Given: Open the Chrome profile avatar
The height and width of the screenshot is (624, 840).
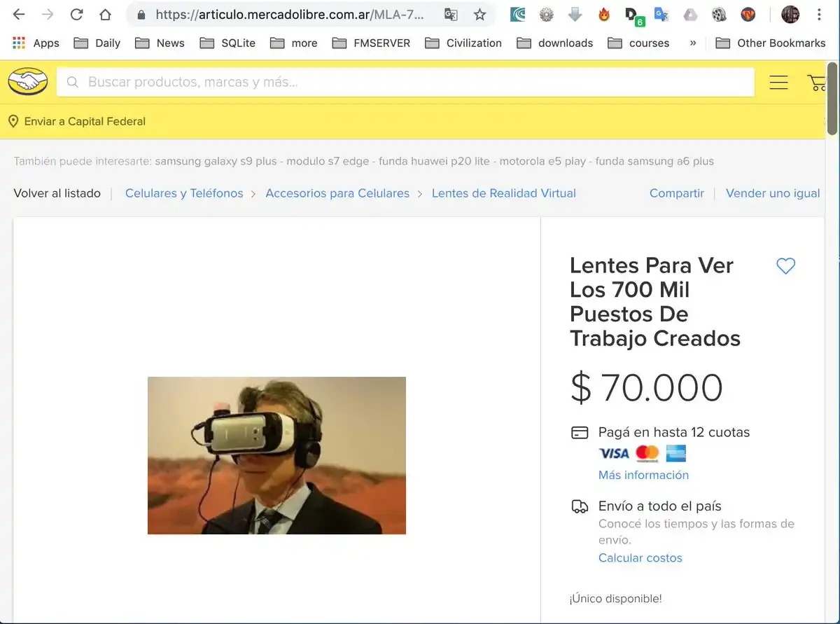Looking at the screenshot, I should pos(790,14).
